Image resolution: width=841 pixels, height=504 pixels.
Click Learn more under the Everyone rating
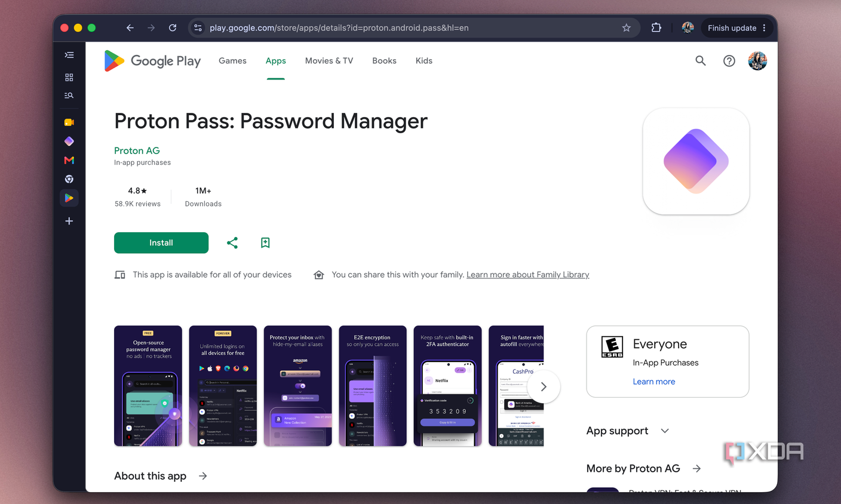pos(654,382)
